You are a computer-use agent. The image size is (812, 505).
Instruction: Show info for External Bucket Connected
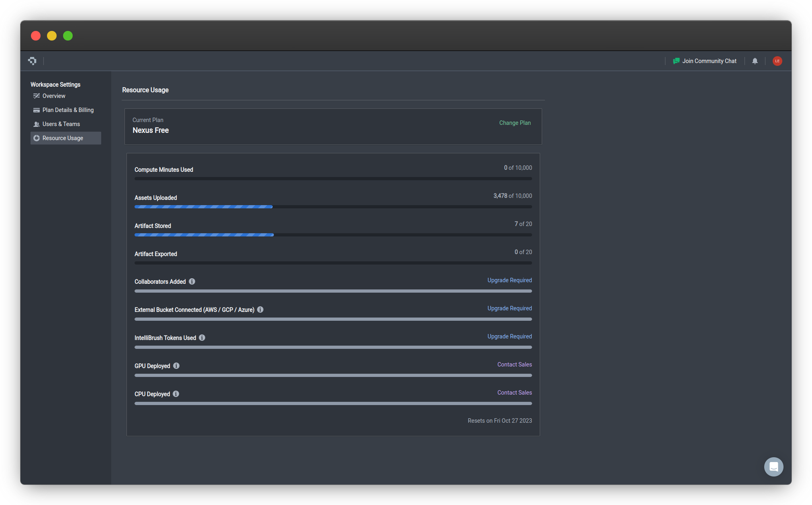pyautogui.click(x=260, y=310)
